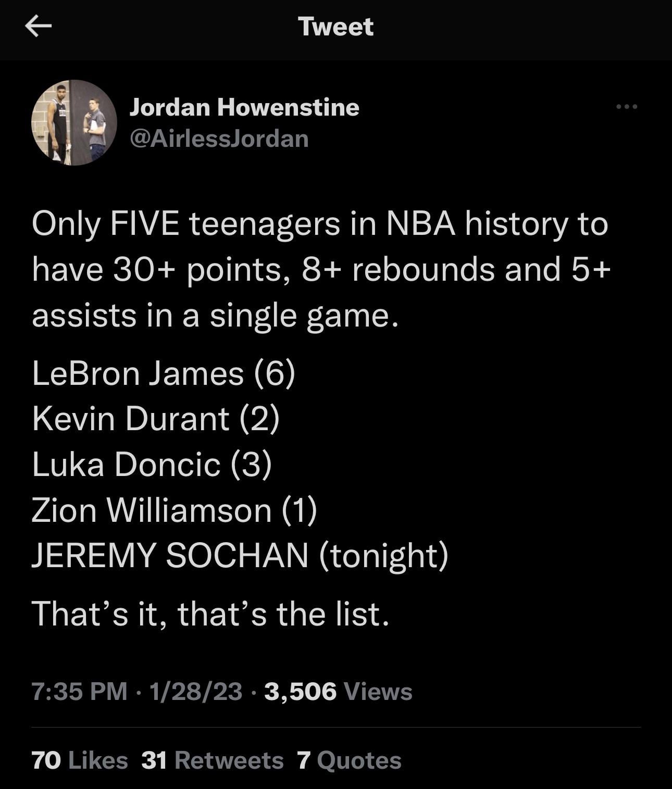Click the 7:35 PM timestamp
The width and height of the screenshot is (672, 789).
pyautogui.click(x=80, y=692)
